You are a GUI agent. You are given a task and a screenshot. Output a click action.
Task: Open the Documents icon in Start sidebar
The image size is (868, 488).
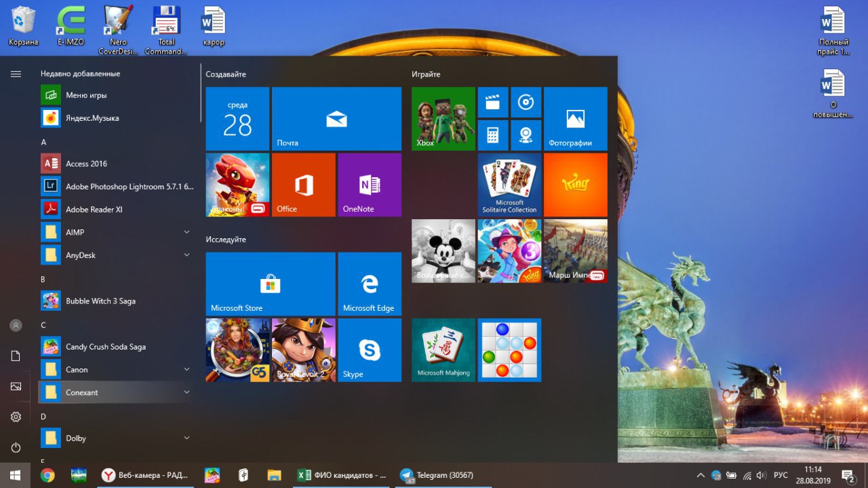[16, 356]
